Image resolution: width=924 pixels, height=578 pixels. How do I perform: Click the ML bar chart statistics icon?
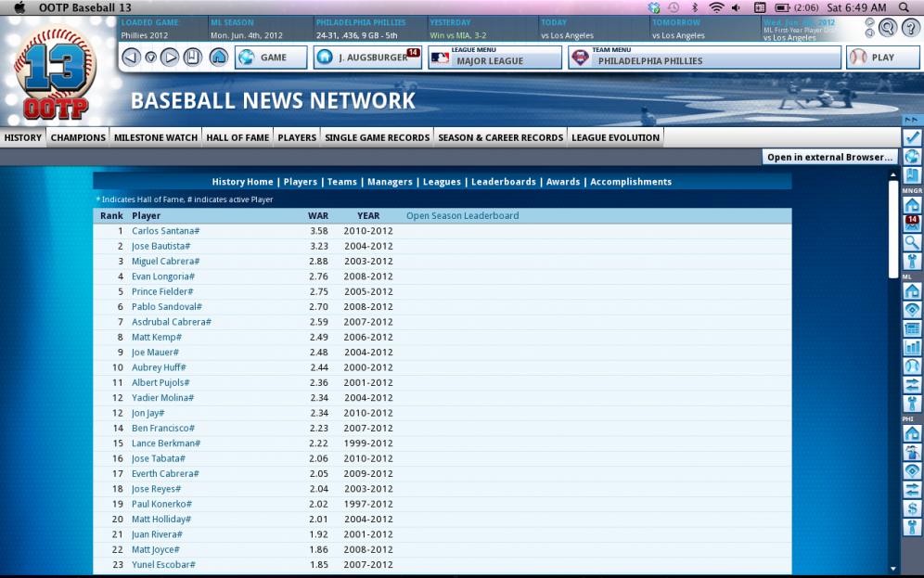[912, 347]
